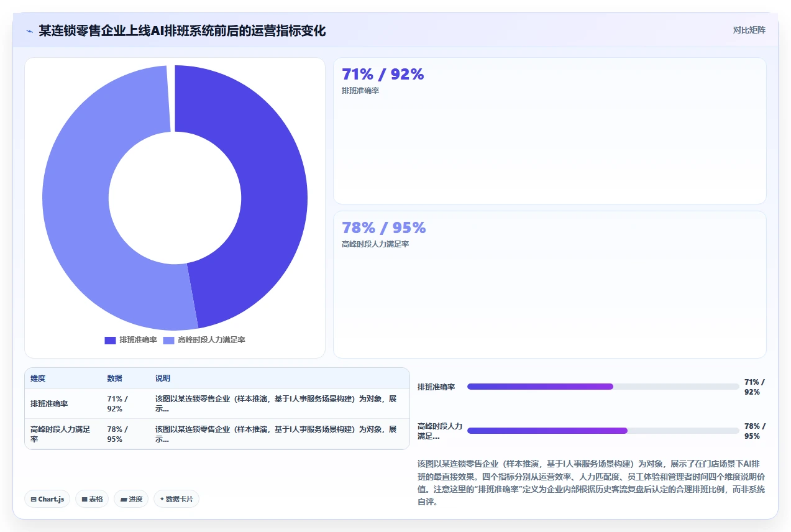Click the 高峰时段人力满足… progress label

pyautogui.click(x=440, y=431)
